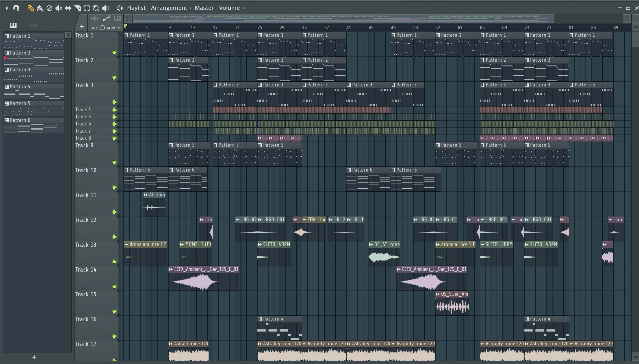639x364 pixels.
Task: Expand arrow after Playlist - Arrangement
Action: coord(191,8)
